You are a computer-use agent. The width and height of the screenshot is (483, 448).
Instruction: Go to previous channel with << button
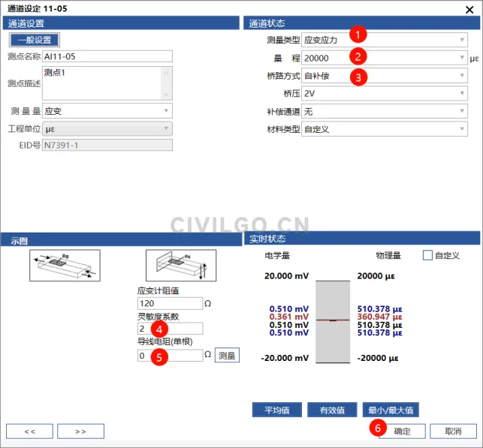click(x=29, y=431)
